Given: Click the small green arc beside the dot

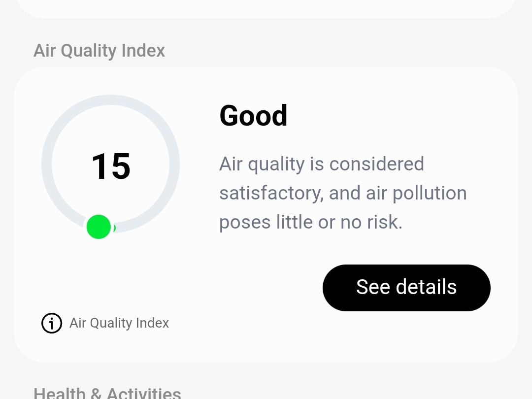Looking at the screenshot, I should pos(114,228).
